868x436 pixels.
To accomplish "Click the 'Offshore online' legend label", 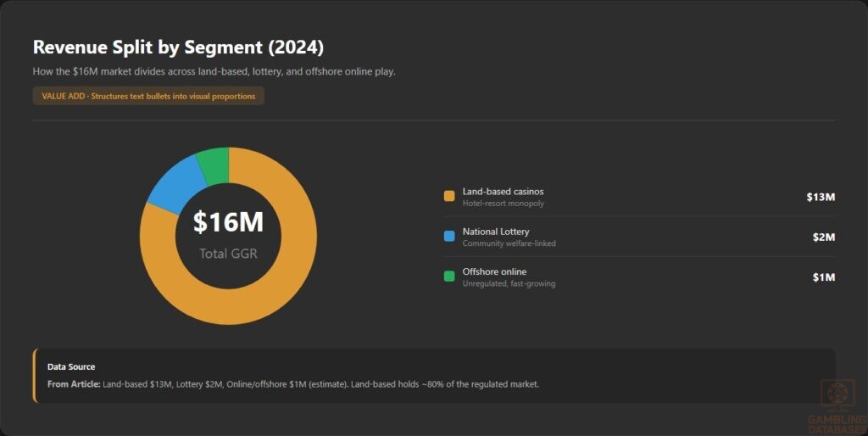I will pos(494,271).
